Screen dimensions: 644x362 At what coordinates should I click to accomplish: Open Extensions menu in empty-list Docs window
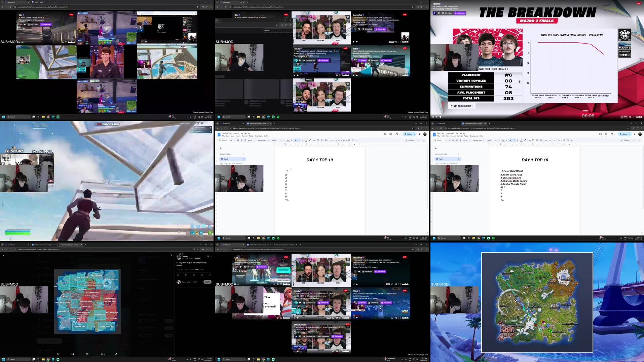[259, 136]
